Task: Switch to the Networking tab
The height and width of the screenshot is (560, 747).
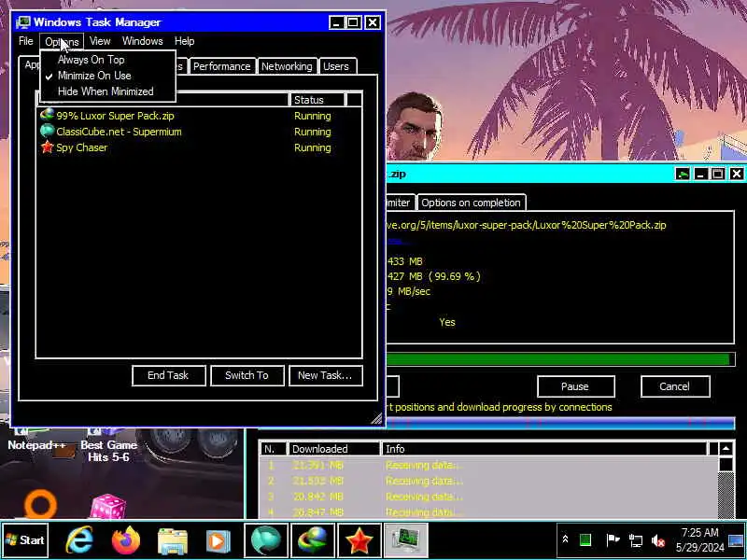Action: point(287,66)
